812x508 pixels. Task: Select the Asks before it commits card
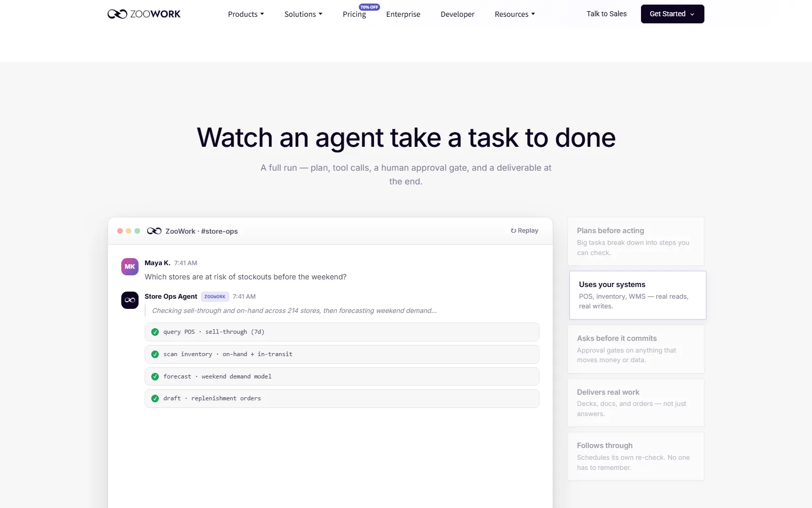pyautogui.click(x=636, y=349)
